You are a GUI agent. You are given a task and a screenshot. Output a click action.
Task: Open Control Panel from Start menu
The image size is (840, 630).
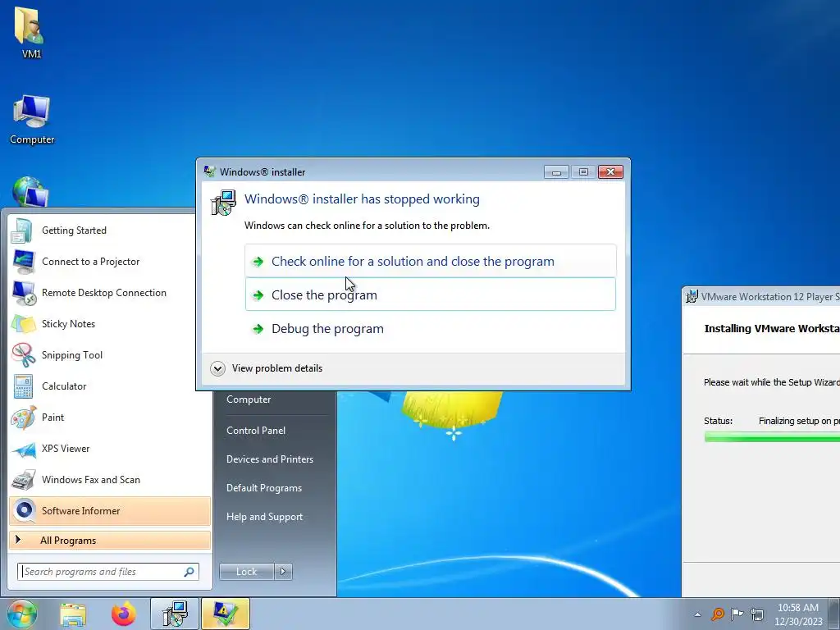[256, 431]
